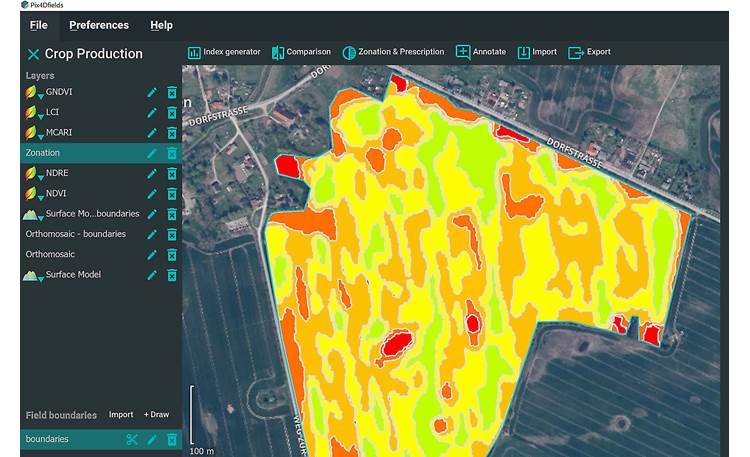The width and height of the screenshot is (750, 457).
Task: Launch Zonation & Prescription tool
Action: (393, 52)
